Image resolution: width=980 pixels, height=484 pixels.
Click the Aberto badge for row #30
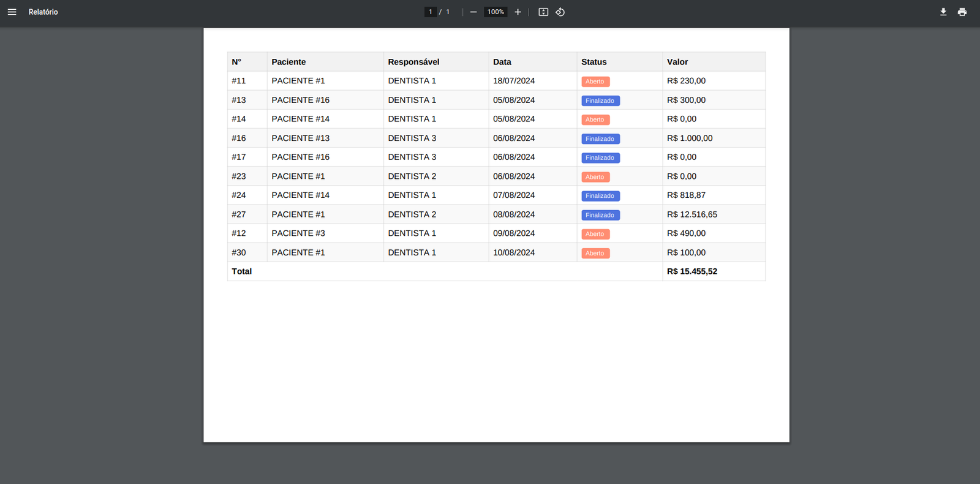(x=595, y=253)
